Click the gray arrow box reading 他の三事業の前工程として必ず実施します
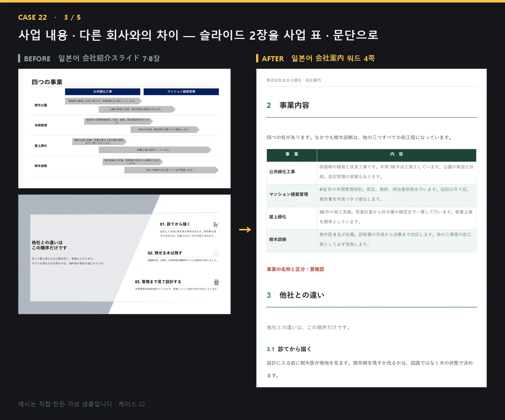This screenshot has height=420, width=505. click(171, 170)
